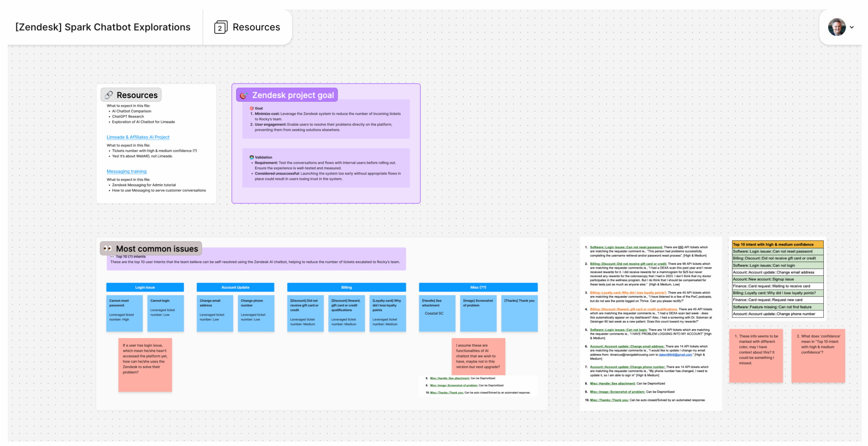Click table row 'Finance::Card request::Waiting to receive card'
Screen dimensions: 868x446
(778, 286)
